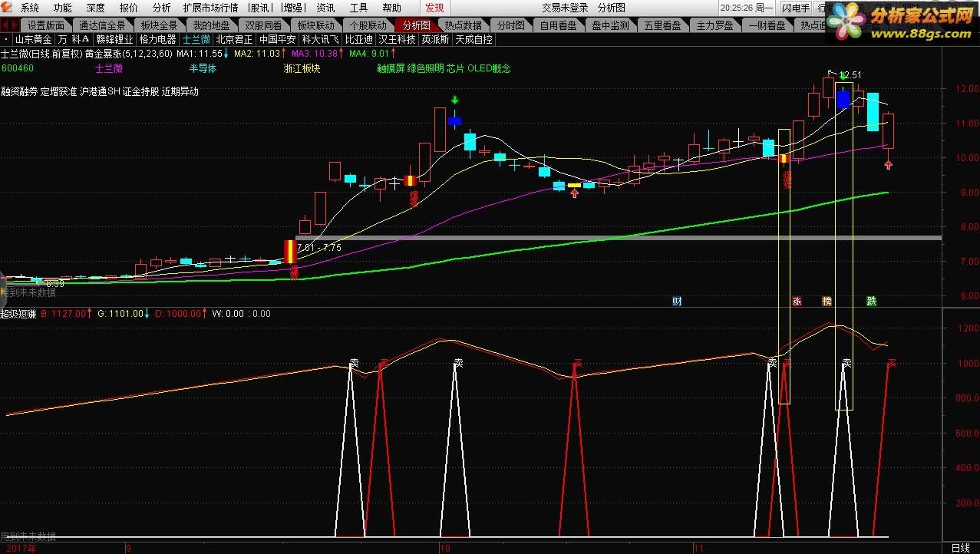
Task: Switch to the 板块全景 tab
Action: pos(159,25)
